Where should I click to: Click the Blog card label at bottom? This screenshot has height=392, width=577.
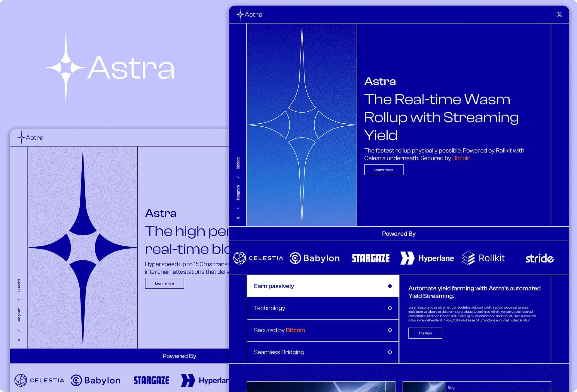click(451, 388)
